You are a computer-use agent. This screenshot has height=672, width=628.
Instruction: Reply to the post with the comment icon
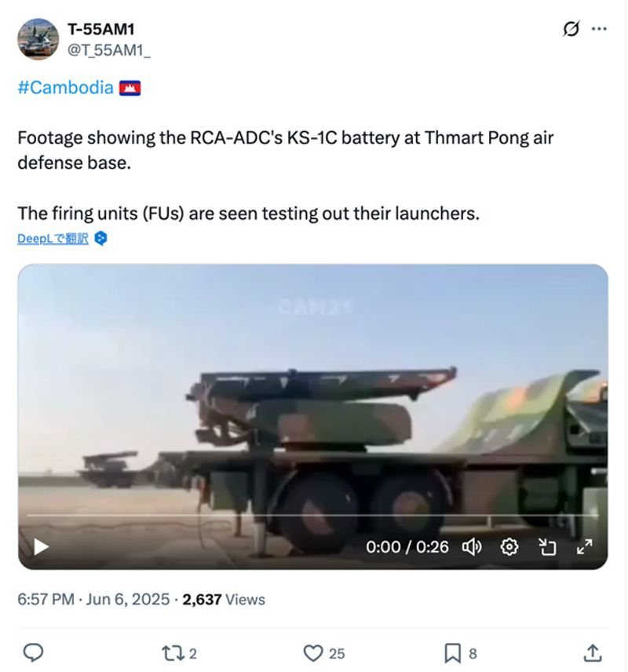pyautogui.click(x=33, y=652)
